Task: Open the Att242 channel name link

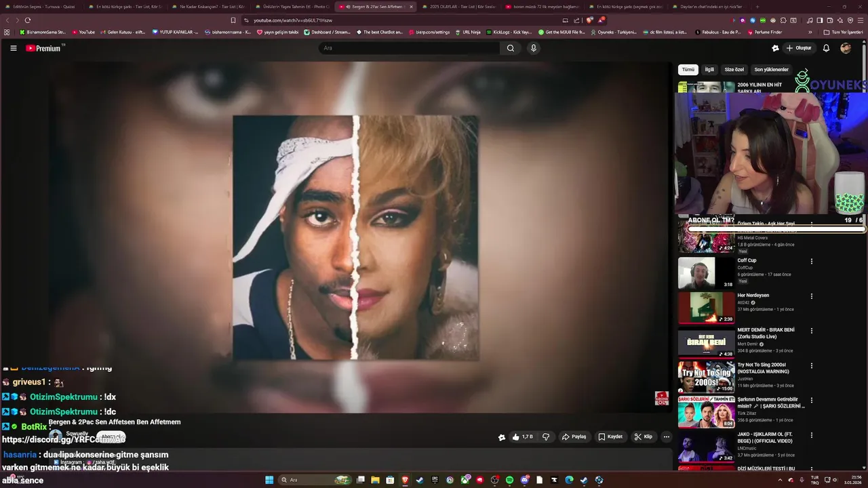Action: point(745,302)
